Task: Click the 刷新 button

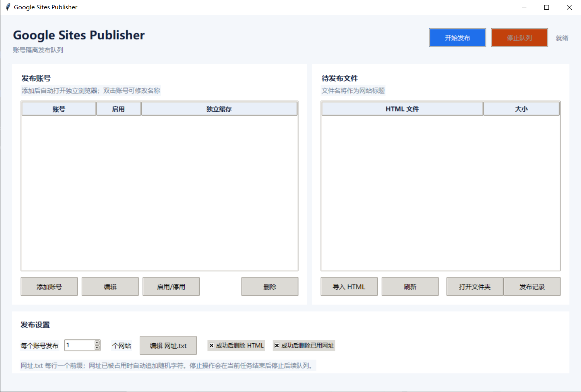Action: 410,286
